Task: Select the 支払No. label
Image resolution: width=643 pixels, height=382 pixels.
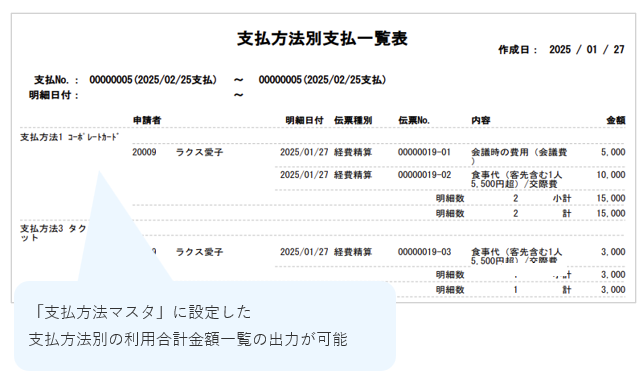Action: 56,80
